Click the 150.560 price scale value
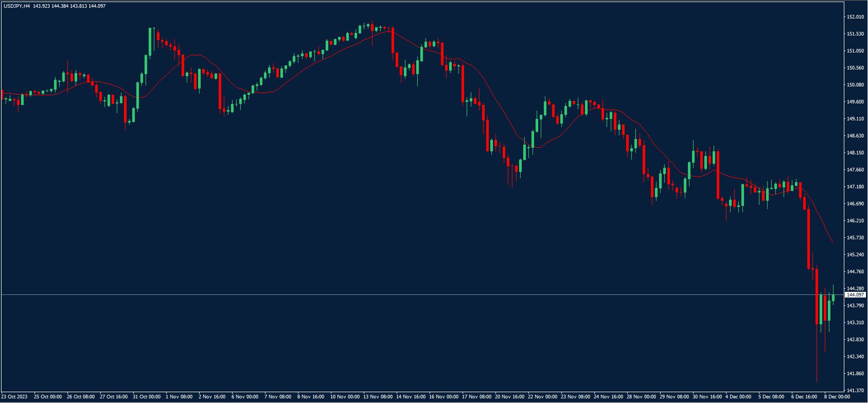Image resolution: width=868 pixels, height=403 pixels. click(856, 68)
